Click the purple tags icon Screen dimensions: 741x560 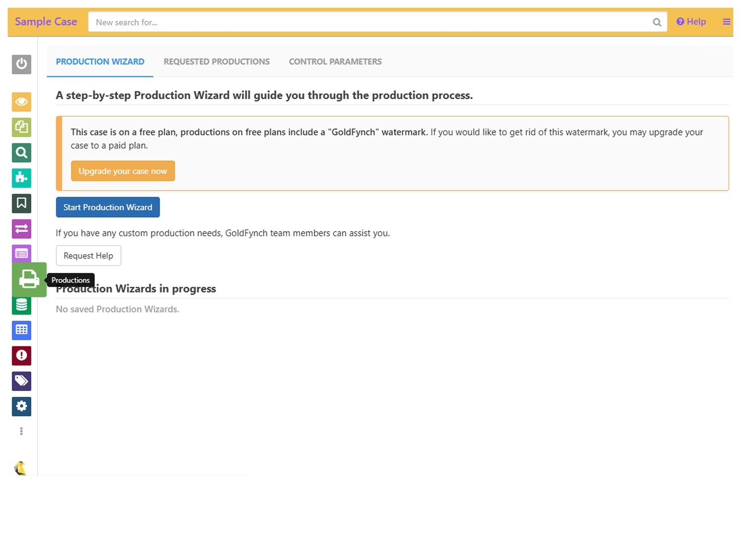click(22, 381)
